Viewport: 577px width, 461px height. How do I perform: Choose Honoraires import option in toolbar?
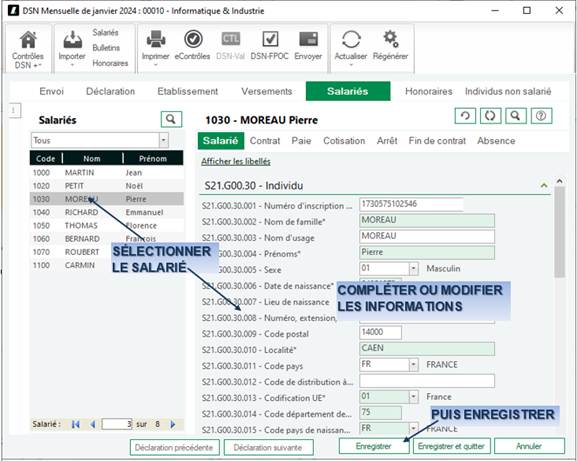coord(110,63)
